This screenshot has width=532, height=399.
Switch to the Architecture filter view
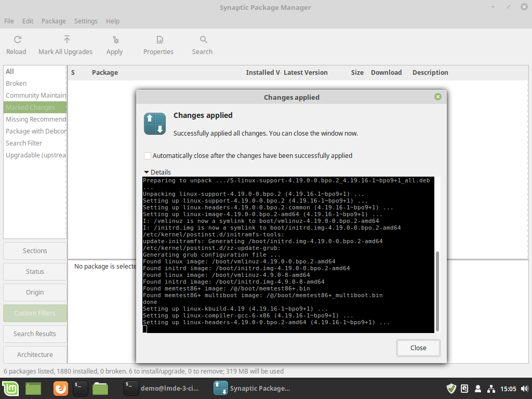pyautogui.click(x=35, y=354)
